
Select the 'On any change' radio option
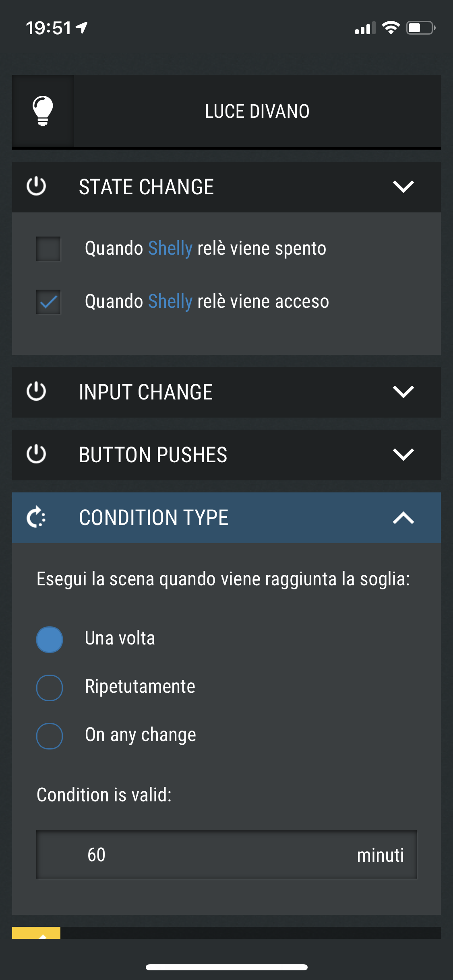pos(50,736)
